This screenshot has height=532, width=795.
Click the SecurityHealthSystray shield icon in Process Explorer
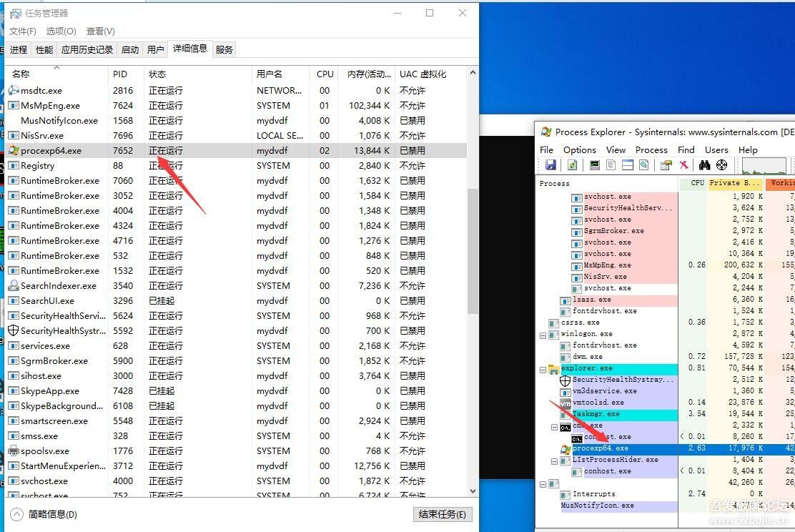click(566, 380)
